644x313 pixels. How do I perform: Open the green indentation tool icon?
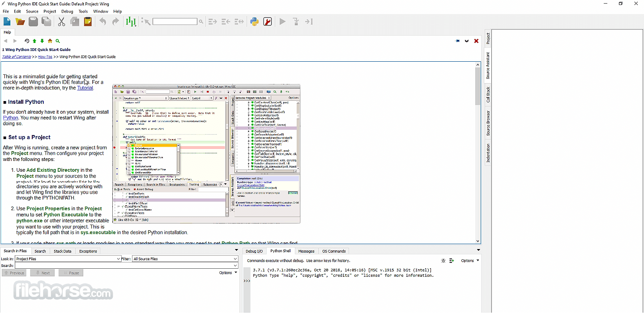131,21
